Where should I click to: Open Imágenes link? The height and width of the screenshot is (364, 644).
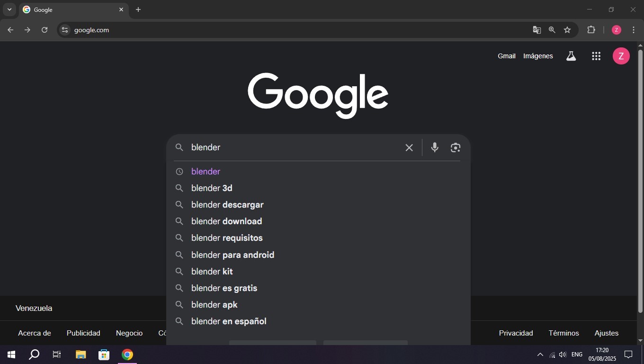click(538, 56)
